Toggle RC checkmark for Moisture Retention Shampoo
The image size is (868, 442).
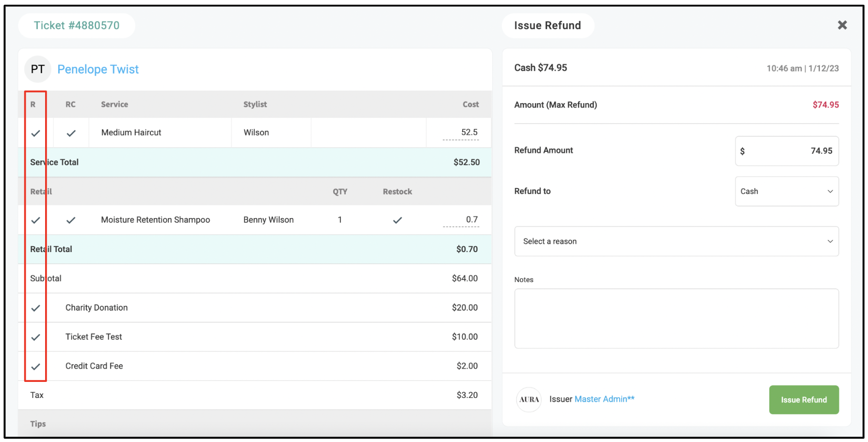71,220
